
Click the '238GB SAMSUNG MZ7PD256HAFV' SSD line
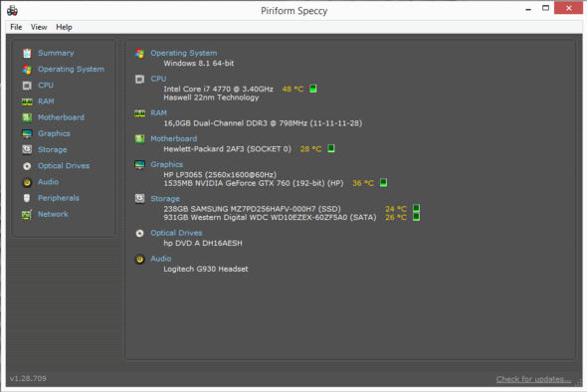tap(253, 209)
